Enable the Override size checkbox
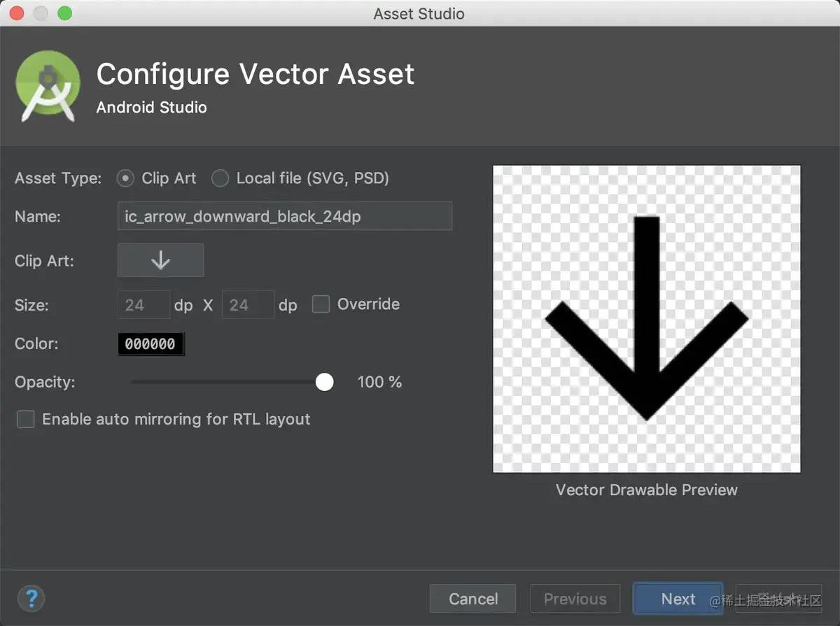The width and height of the screenshot is (840, 626). click(x=321, y=304)
